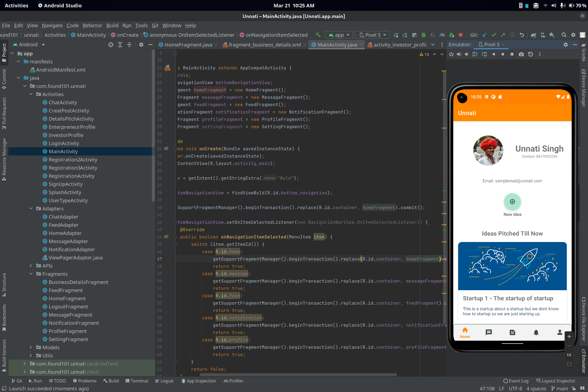Collapse the manifests folder
This screenshot has height=392, width=588.
coord(19,62)
